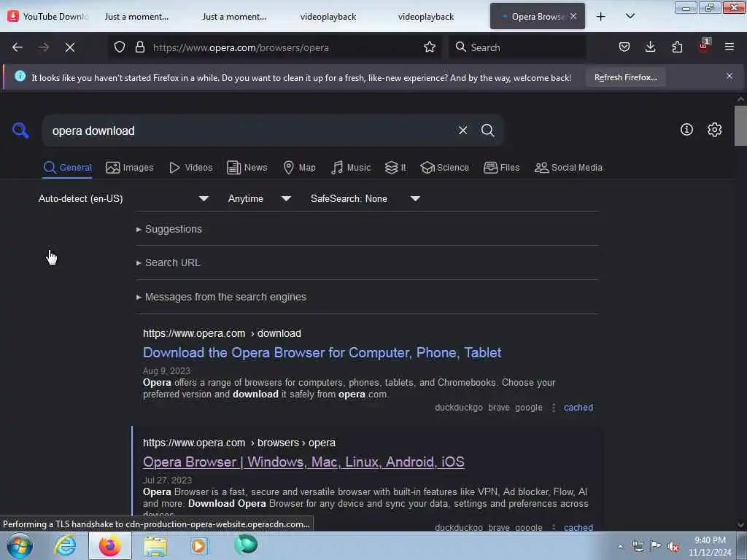
Task: Select the Music search category
Action: [x=351, y=168]
